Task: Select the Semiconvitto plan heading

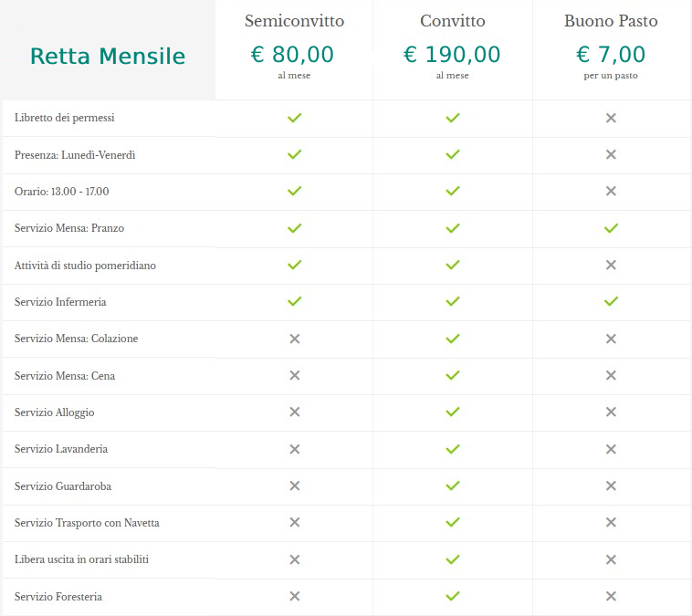Action: [294, 21]
